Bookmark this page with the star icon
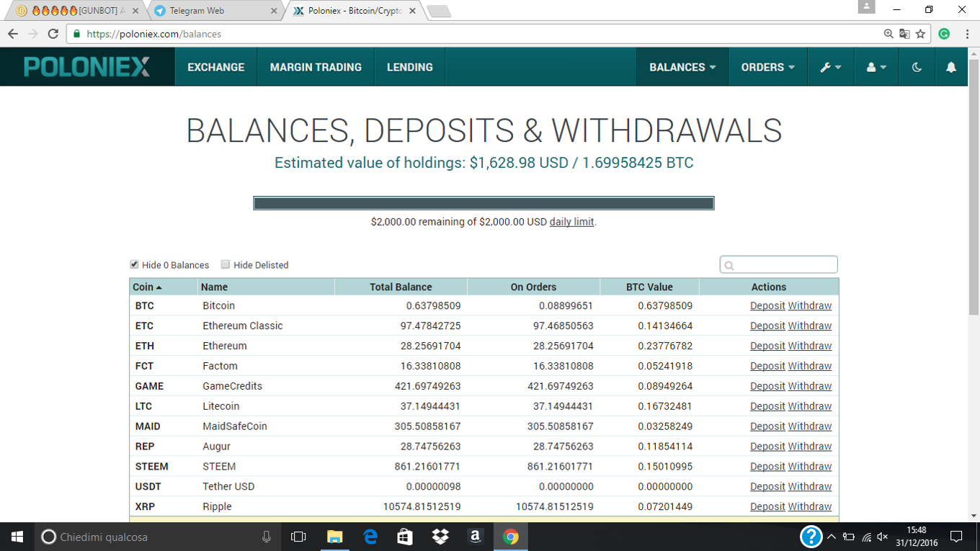 coord(920,34)
